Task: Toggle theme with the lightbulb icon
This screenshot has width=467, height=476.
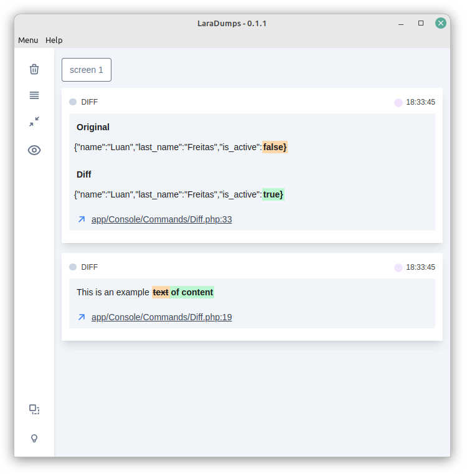Action: 34,439
